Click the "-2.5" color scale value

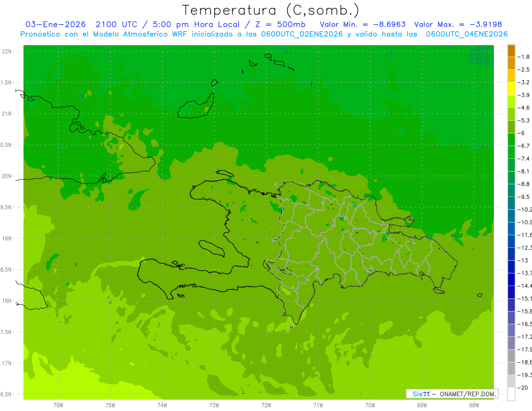[524, 70]
